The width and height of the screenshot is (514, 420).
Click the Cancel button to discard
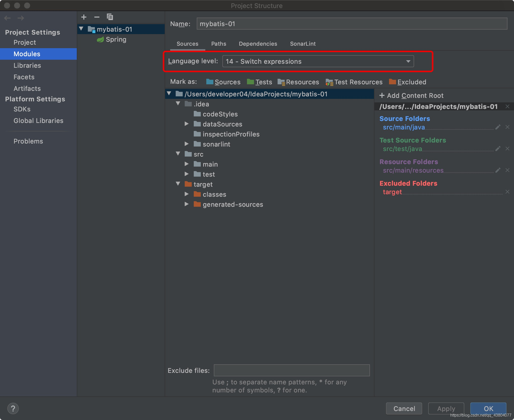(403, 408)
